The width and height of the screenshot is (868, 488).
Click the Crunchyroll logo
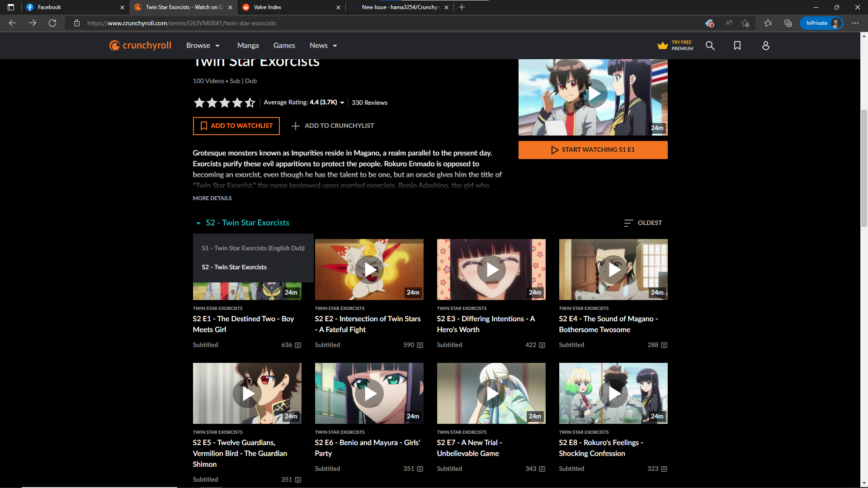(x=140, y=45)
